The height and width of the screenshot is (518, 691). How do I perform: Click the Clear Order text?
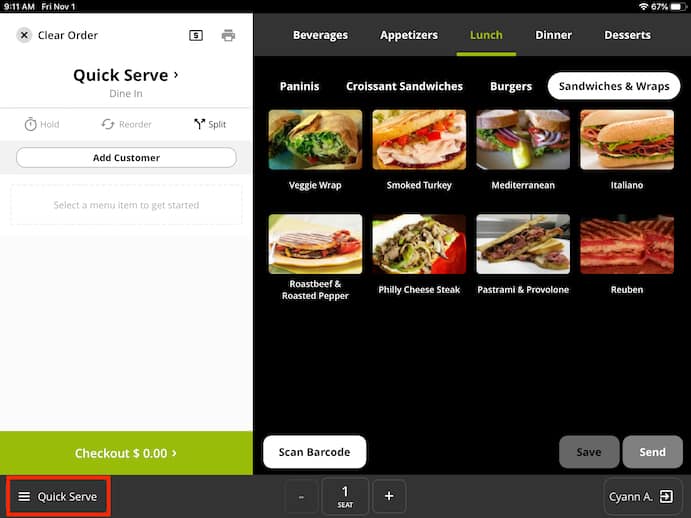pyautogui.click(x=68, y=35)
